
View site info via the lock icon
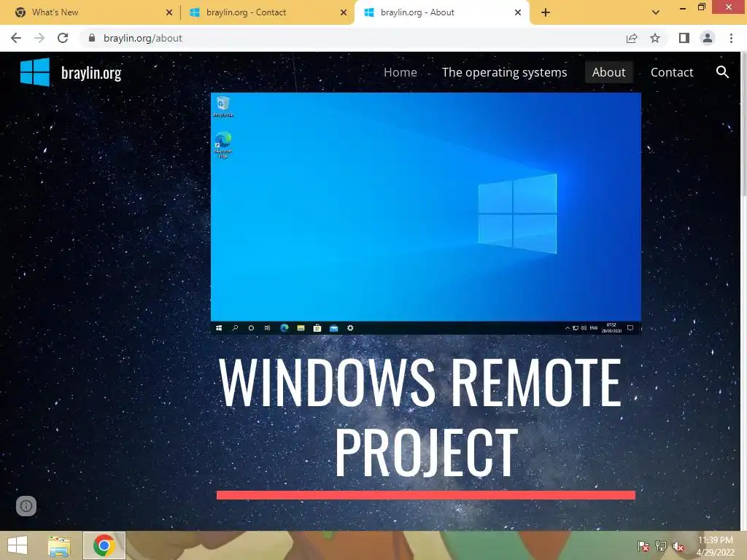(92, 38)
